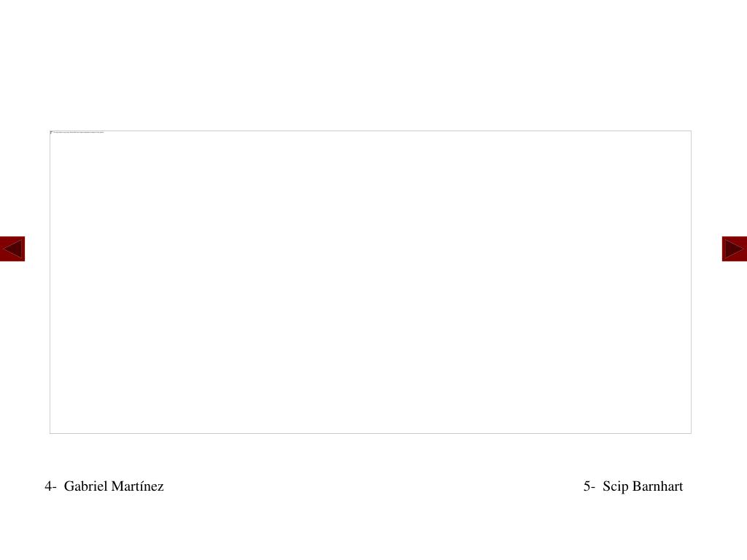Navigate forward using the red arrow icon
This screenshot has height=560, width=747.
pyautogui.click(x=734, y=249)
